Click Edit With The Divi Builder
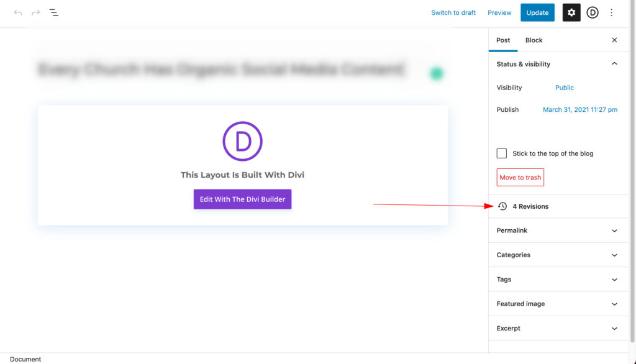This screenshot has width=636, height=364. coord(243,199)
